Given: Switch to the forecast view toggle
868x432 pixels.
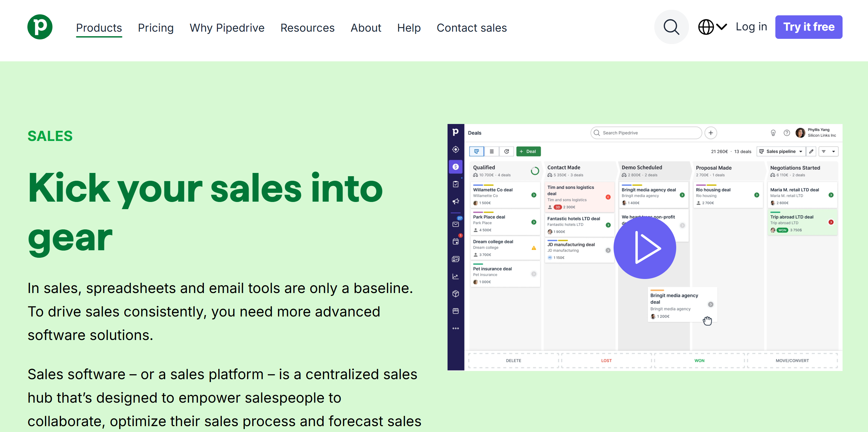Looking at the screenshot, I should tap(507, 151).
